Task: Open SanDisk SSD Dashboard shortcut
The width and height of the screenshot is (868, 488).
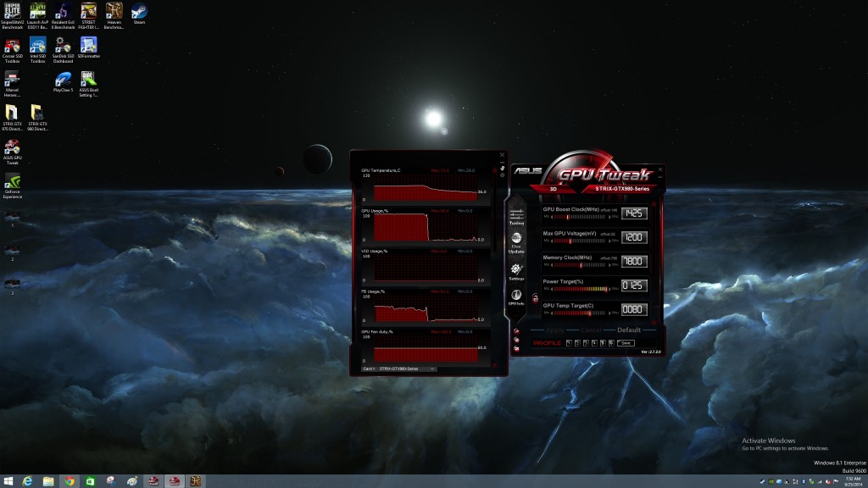Action: pos(63,50)
